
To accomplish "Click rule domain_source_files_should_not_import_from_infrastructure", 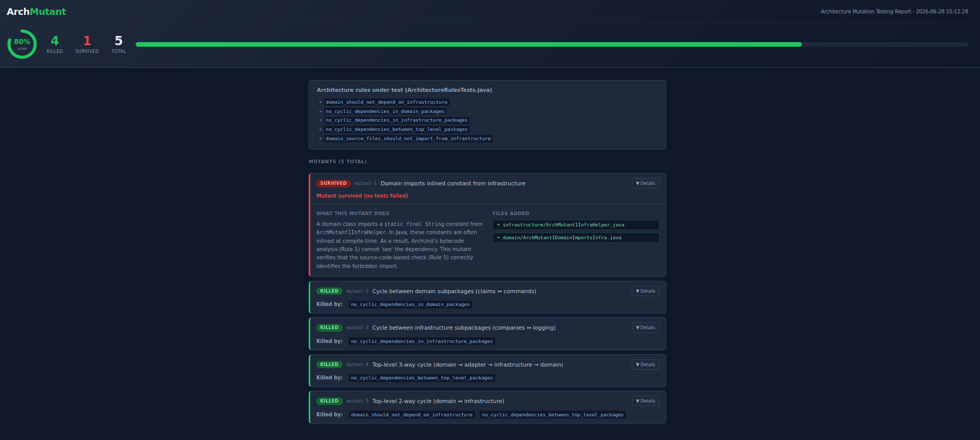I will click(408, 139).
